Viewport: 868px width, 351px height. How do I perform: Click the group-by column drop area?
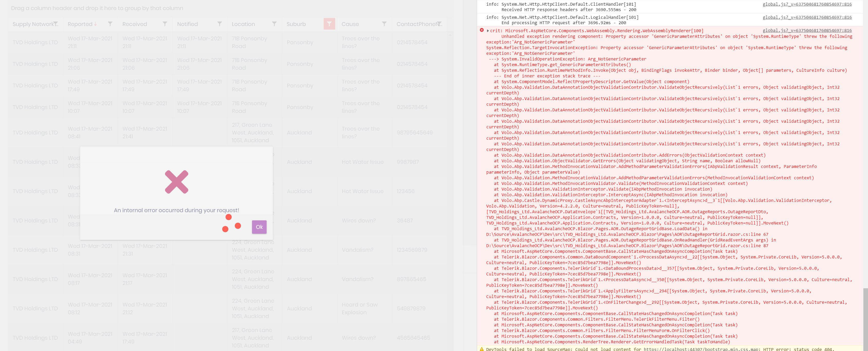tap(97, 8)
